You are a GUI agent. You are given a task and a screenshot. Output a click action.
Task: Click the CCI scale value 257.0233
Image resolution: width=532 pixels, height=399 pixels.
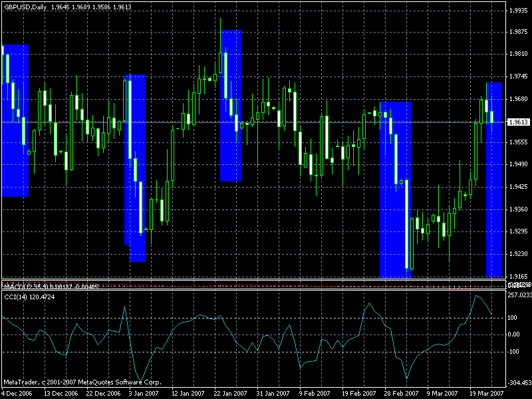[x=519, y=295]
